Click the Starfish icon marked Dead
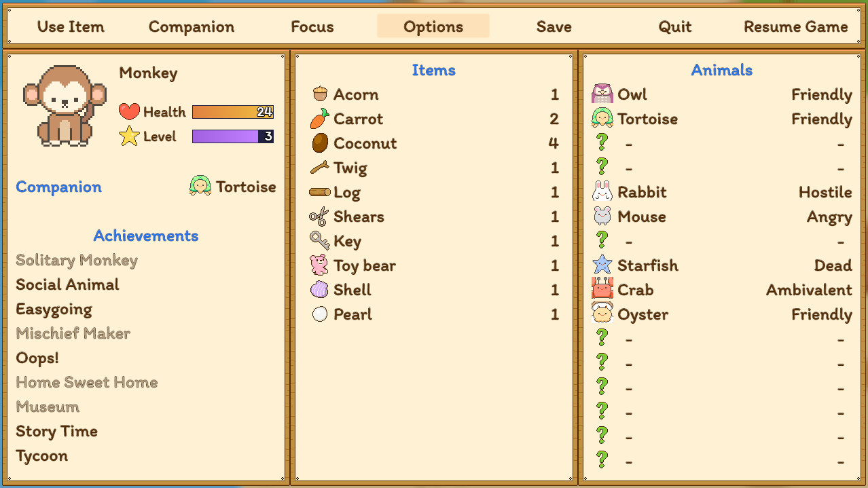The image size is (868, 488). [603, 265]
